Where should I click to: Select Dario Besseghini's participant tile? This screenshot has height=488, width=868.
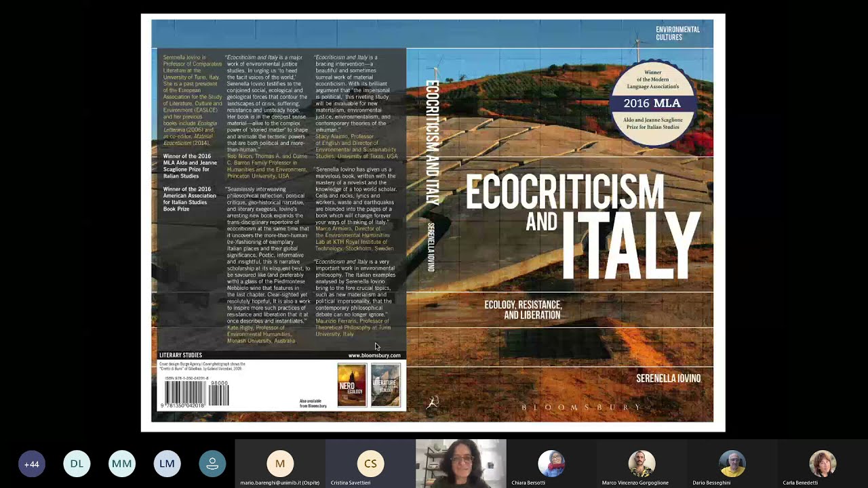click(732, 464)
